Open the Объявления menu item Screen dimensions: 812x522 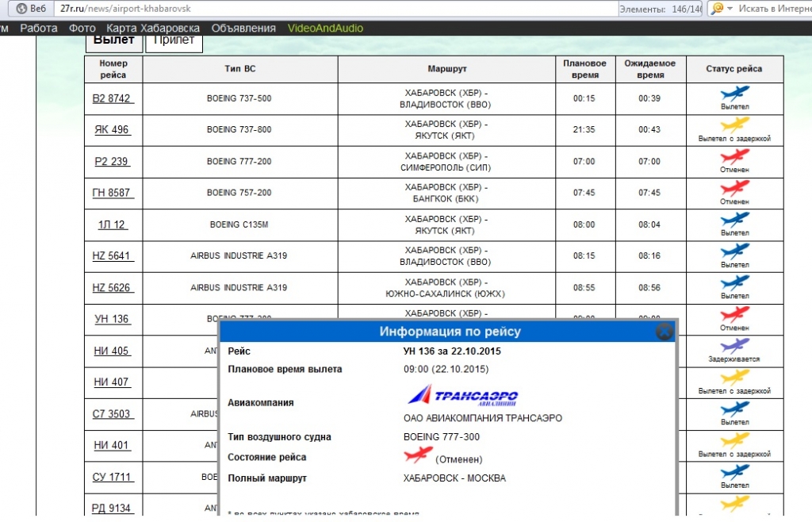[243, 28]
